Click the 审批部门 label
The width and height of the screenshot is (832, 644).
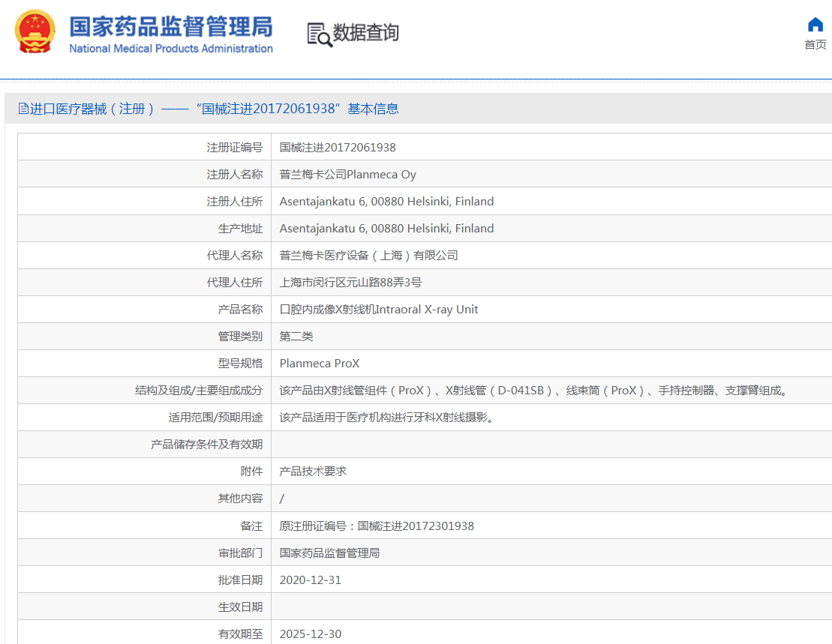240,553
